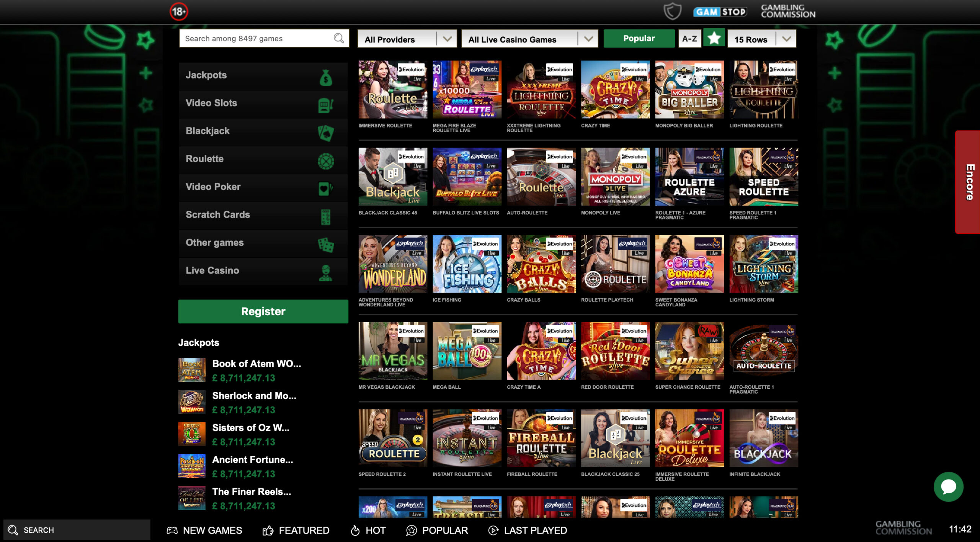Launch Sweet Bonanza Candyland game
The image size is (980, 542).
coord(689,264)
